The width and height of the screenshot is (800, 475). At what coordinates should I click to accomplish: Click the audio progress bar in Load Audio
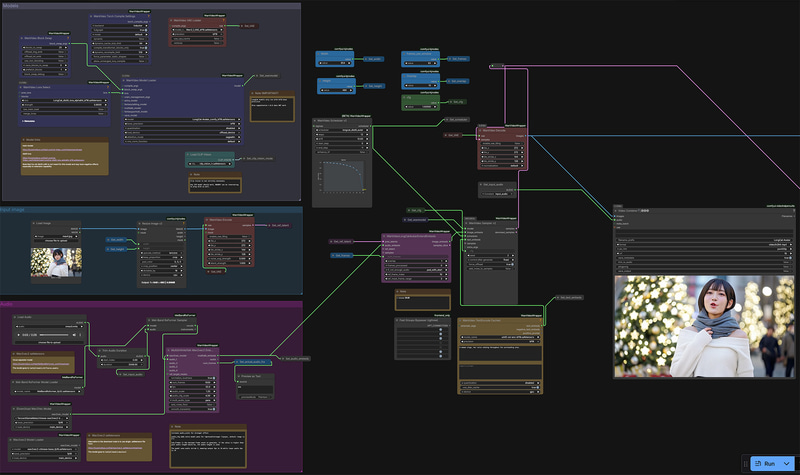[x=54, y=335]
